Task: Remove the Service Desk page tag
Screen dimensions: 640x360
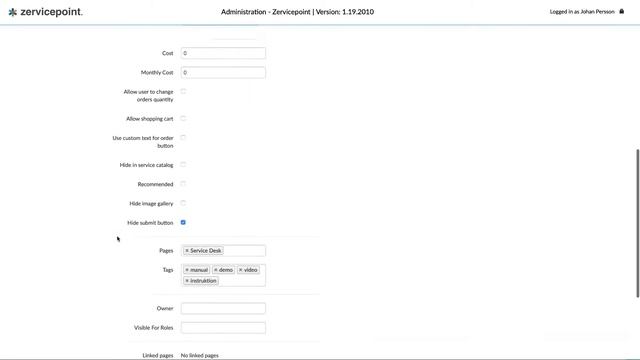Action: (187, 251)
